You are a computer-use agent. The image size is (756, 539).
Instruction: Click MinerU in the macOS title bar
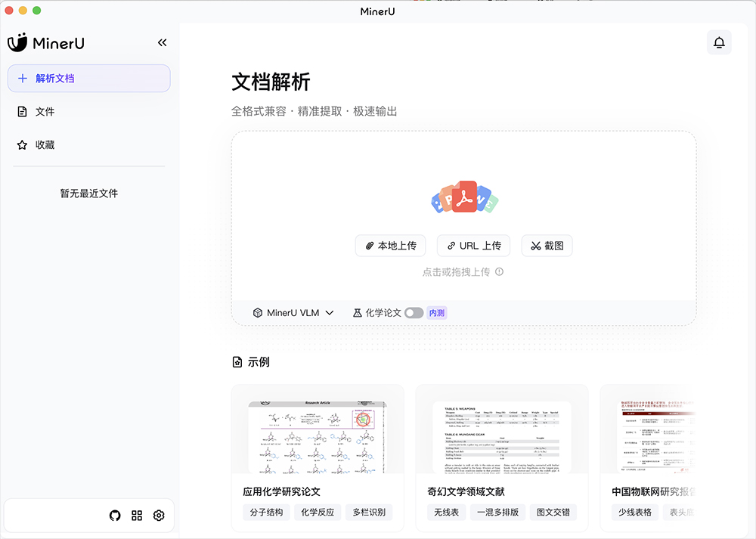[377, 11]
